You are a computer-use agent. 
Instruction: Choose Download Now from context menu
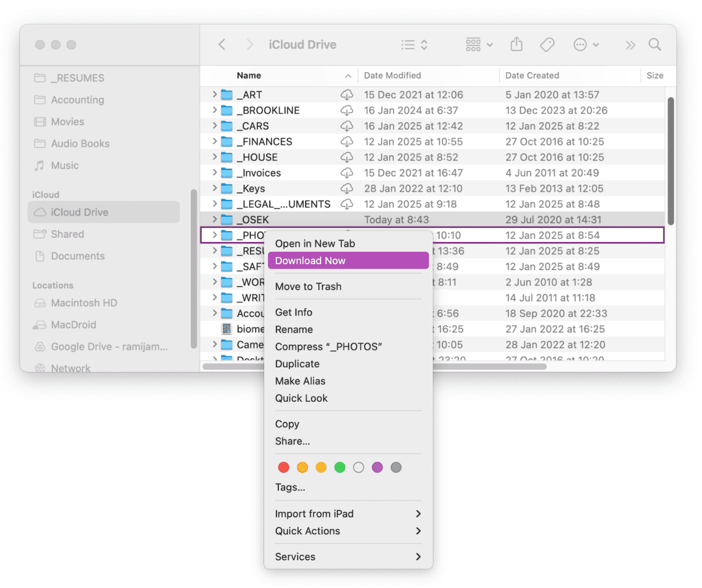coord(348,261)
